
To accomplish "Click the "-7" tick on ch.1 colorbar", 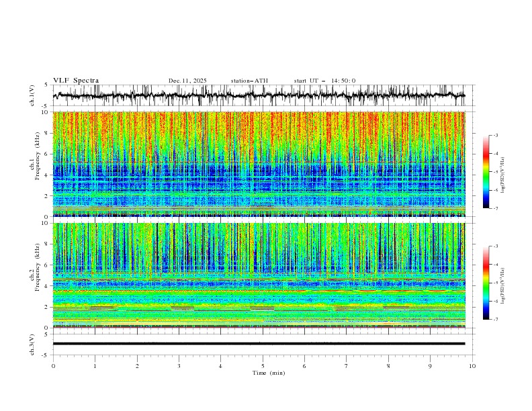I will pyautogui.click(x=496, y=208).
